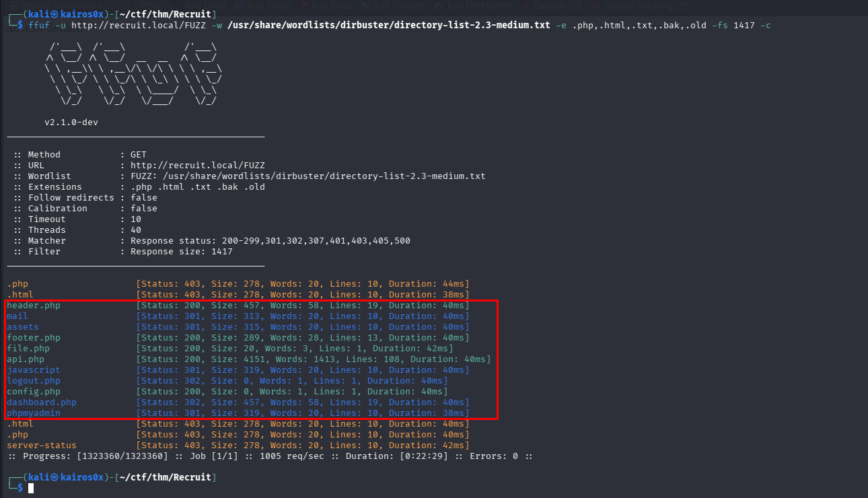This screenshot has width=868, height=498.
Task: Select dashboard.php redirect result
Action: click(42, 402)
